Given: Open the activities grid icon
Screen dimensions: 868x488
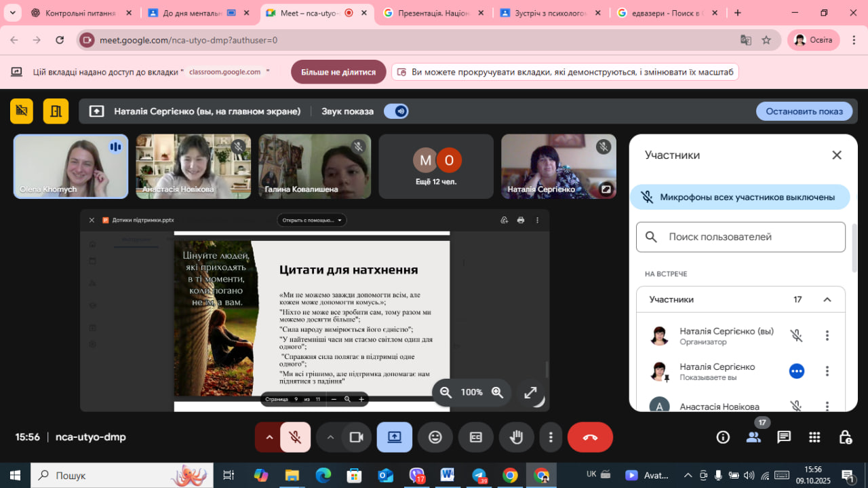Looking at the screenshot, I should click(814, 437).
